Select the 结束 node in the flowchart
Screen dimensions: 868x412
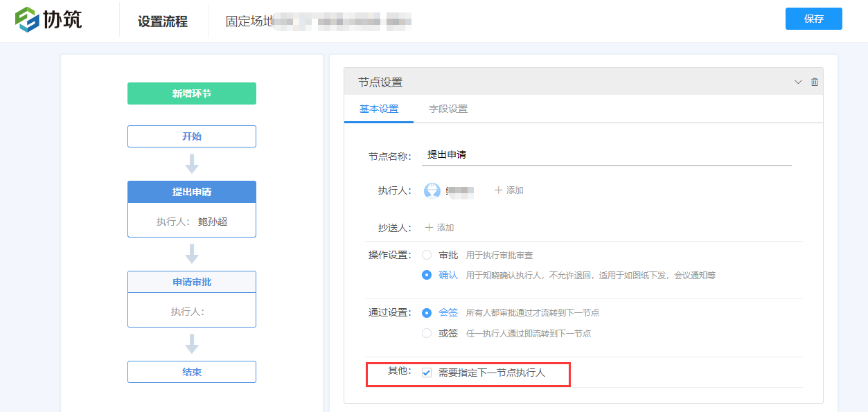pyautogui.click(x=192, y=372)
